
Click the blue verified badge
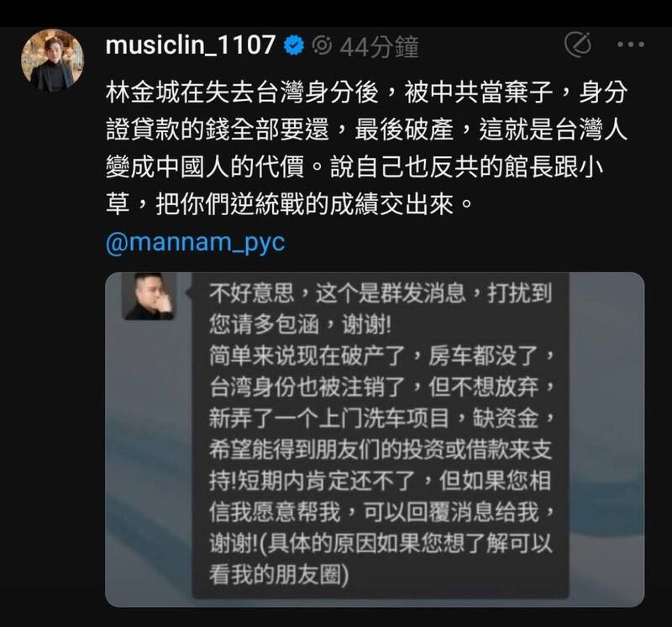[294, 45]
